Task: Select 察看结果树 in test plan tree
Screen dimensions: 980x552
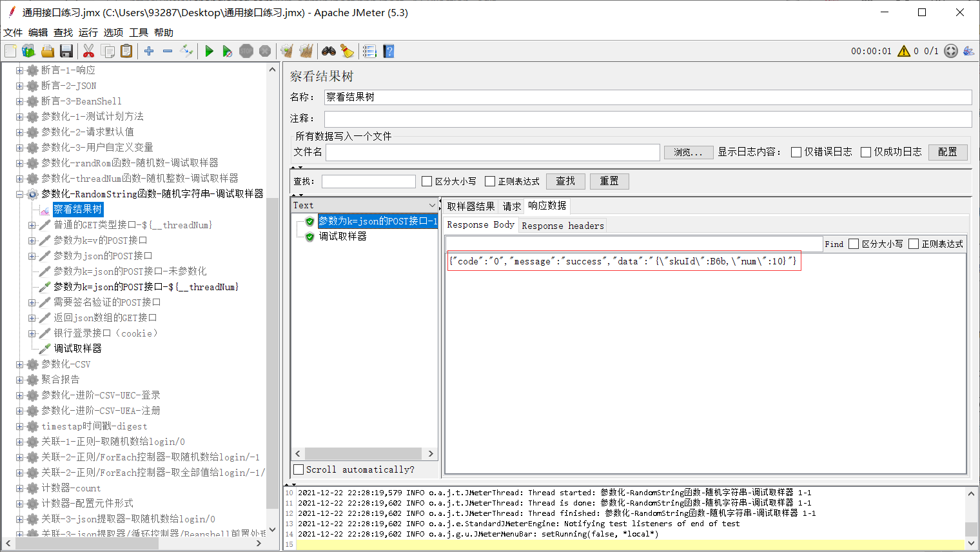Action: [77, 210]
